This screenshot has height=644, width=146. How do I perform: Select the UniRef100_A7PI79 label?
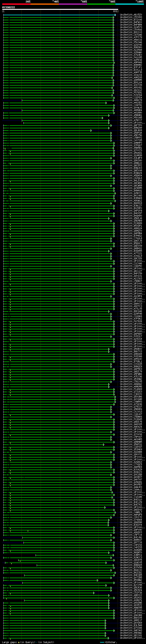(x=131, y=37)
